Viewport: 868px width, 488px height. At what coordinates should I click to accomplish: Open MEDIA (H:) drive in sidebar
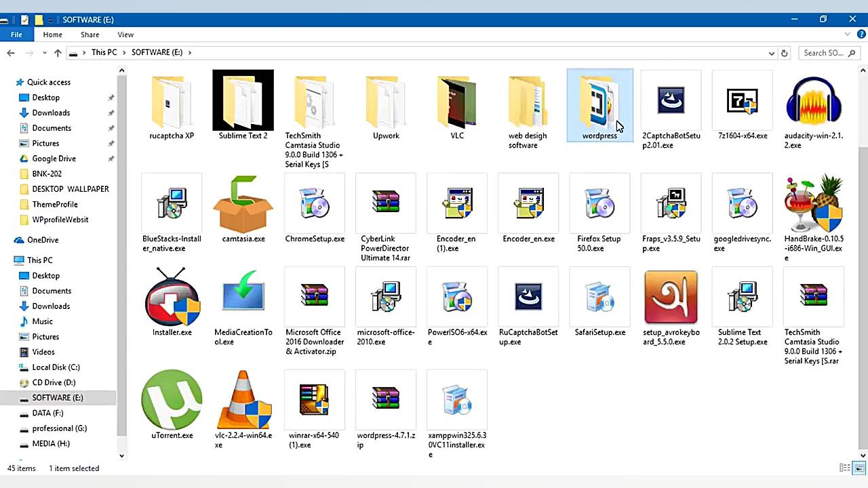pyautogui.click(x=51, y=443)
